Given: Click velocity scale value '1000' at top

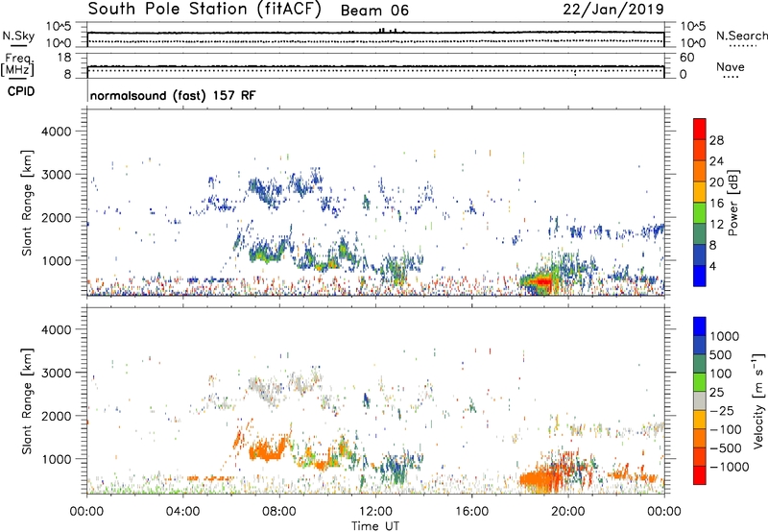Looking at the screenshot, I should [x=725, y=336].
